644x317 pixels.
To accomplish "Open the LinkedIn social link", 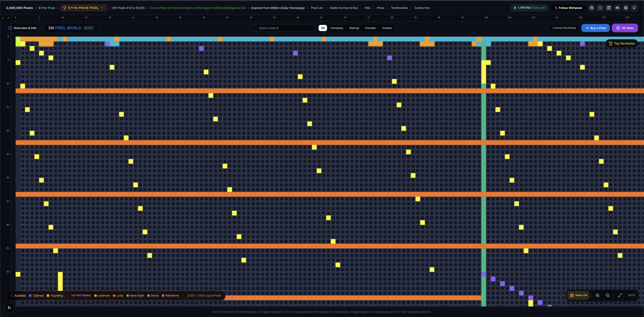I will 609,8.
